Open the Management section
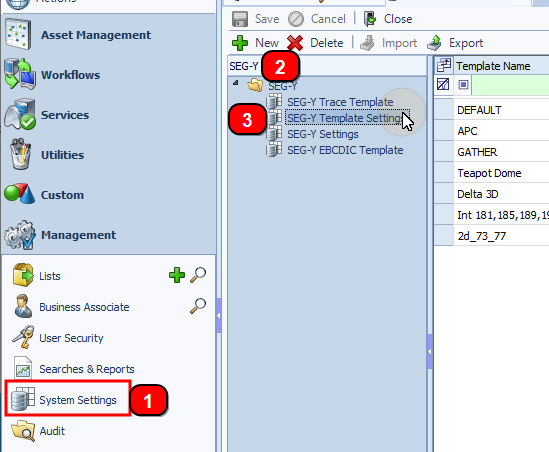Screen dimensions: 549x452 [78, 235]
